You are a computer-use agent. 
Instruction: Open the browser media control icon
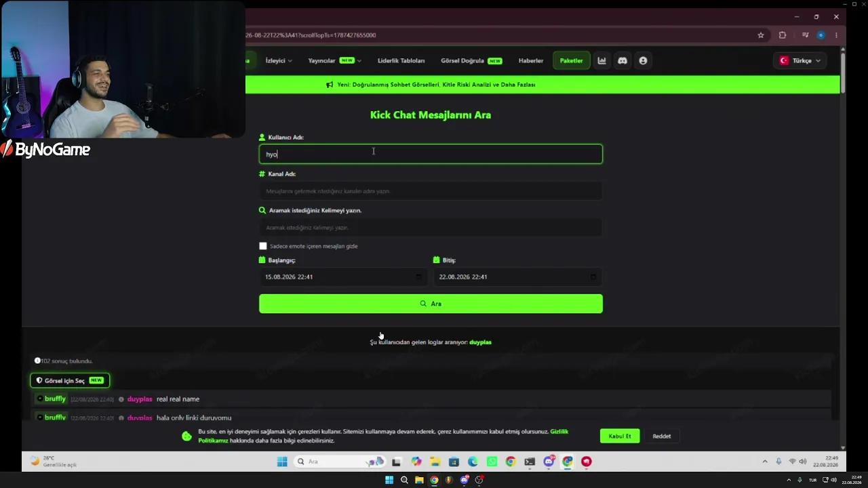coord(805,35)
